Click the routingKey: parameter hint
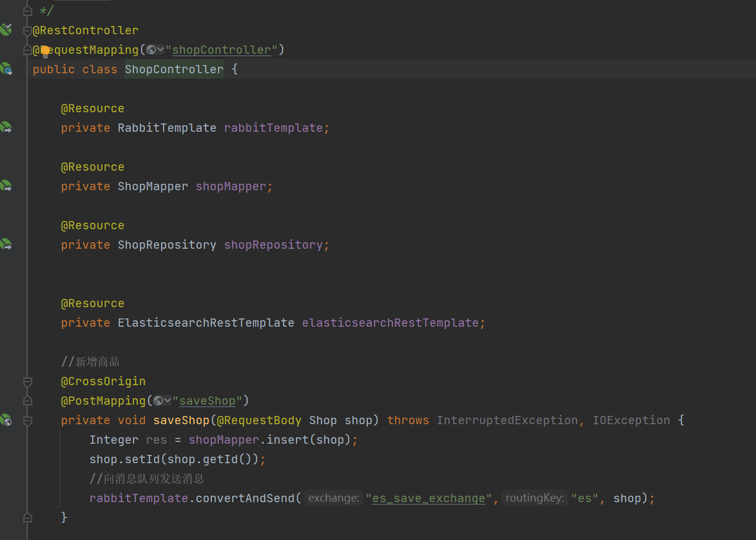756x540 pixels. pyautogui.click(x=535, y=498)
